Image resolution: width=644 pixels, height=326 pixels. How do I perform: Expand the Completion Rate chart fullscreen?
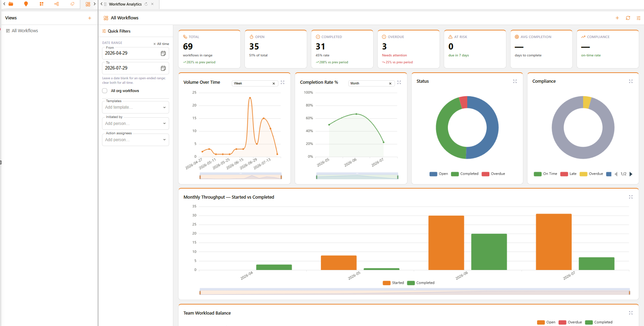pos(399,82)
